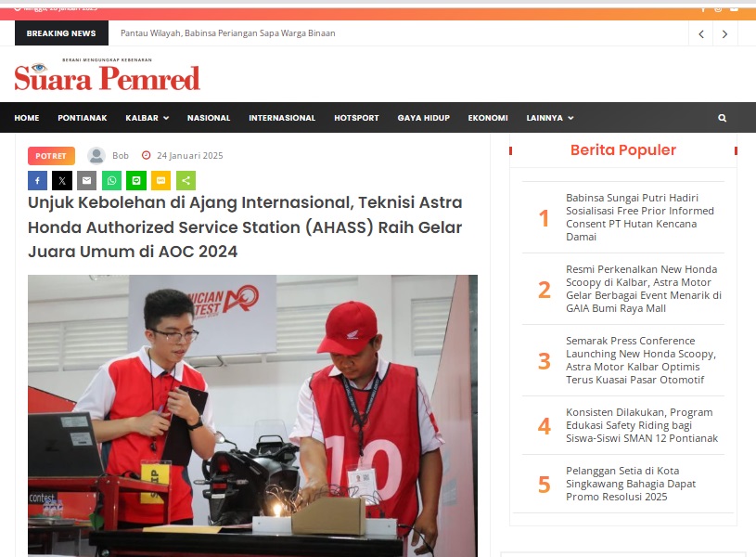Click the BREAKING NEWS label

click(61, 33)
